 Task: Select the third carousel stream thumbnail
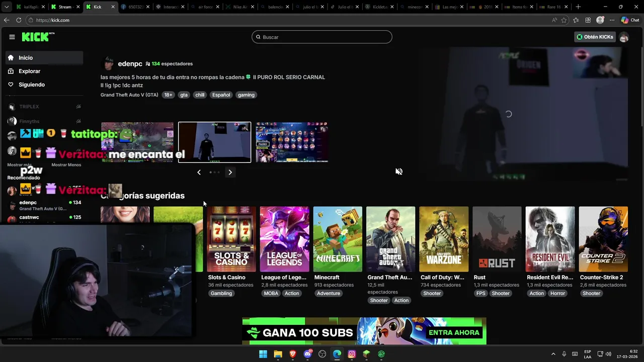click(292, 142)
